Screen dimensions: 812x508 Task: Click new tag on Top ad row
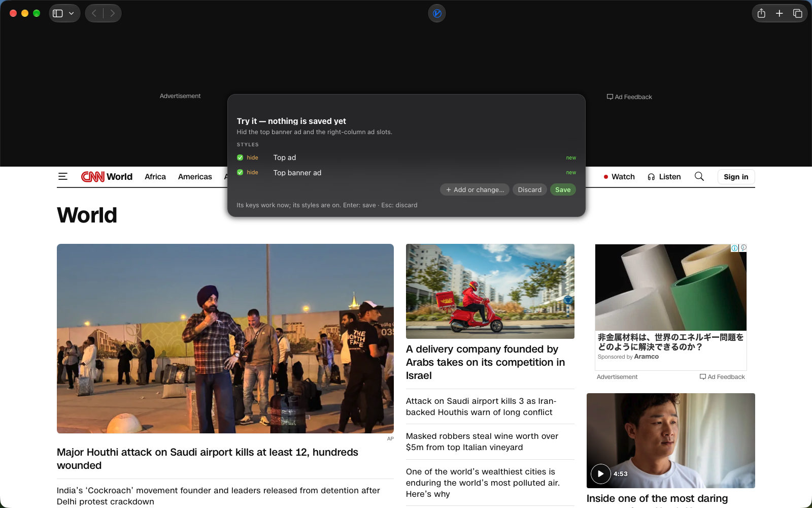point(571,157)
